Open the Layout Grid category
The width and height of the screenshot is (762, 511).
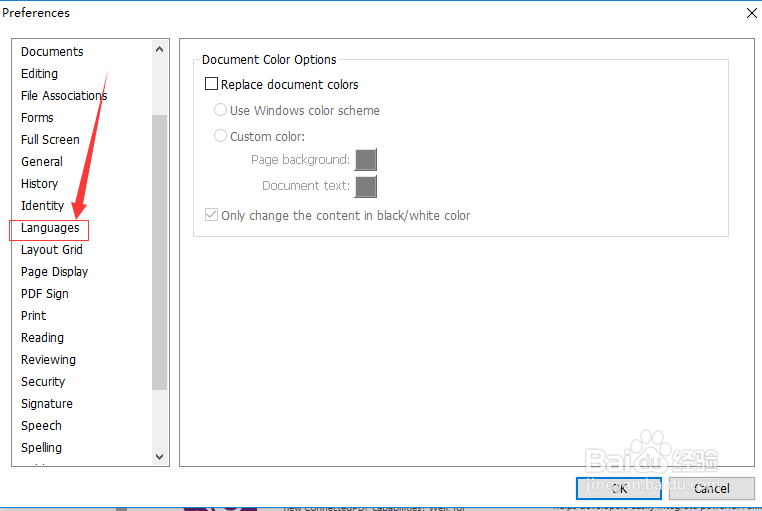tap(52, 250)
